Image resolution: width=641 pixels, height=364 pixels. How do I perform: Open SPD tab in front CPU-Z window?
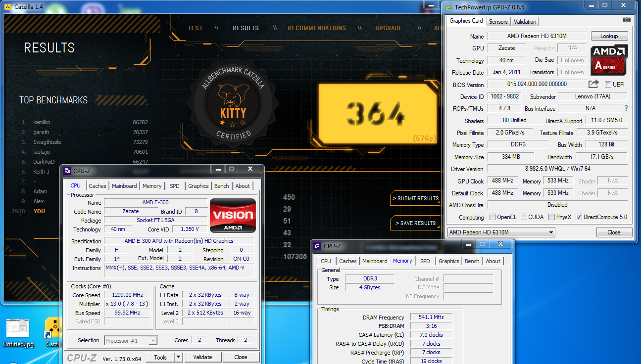click(175, 186)
